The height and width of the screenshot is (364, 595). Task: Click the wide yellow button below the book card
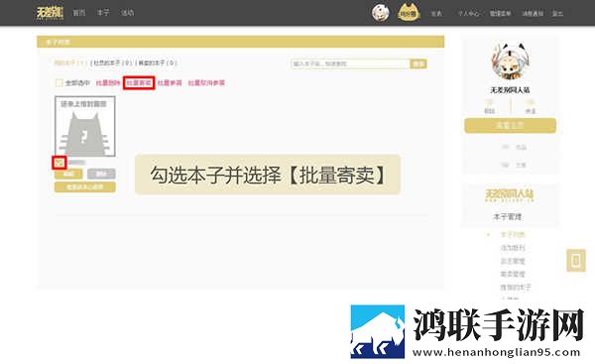[x=85, y=187]
